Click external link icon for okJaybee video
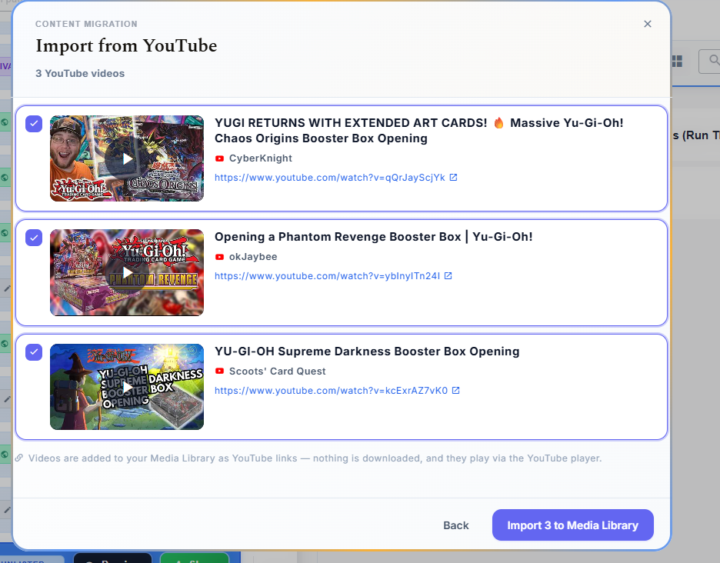 (x=448, y=276)
